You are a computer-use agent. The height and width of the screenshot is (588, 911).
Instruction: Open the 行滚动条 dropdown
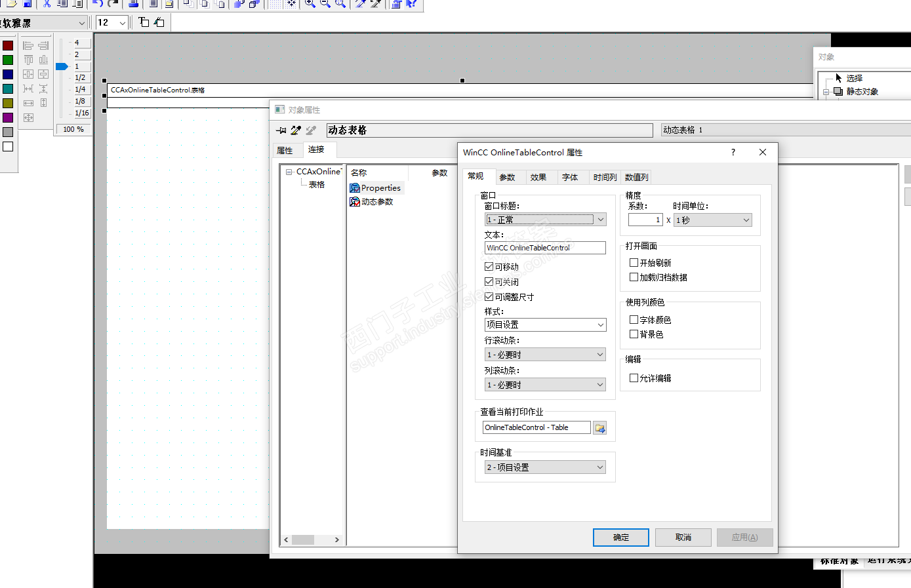545,355
